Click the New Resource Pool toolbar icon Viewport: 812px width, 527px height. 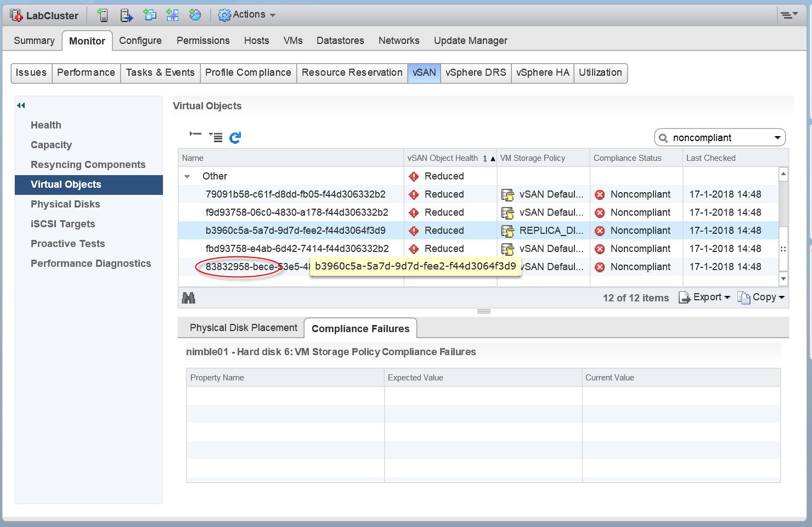[x=195, y=15]
